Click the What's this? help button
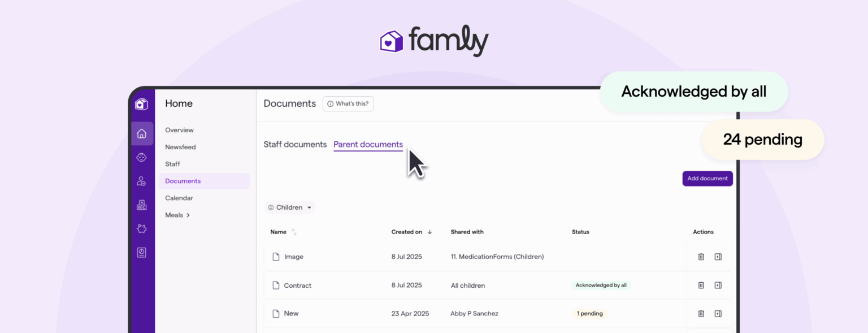The height and width of the screenshot is (333, 868). [x=348, y=104]
